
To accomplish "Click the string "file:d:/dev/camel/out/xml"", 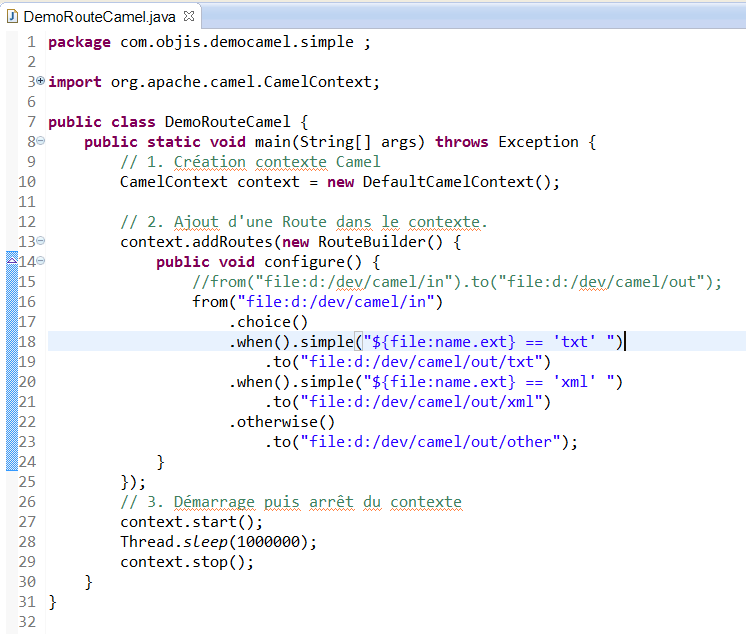I will (421, 402).
